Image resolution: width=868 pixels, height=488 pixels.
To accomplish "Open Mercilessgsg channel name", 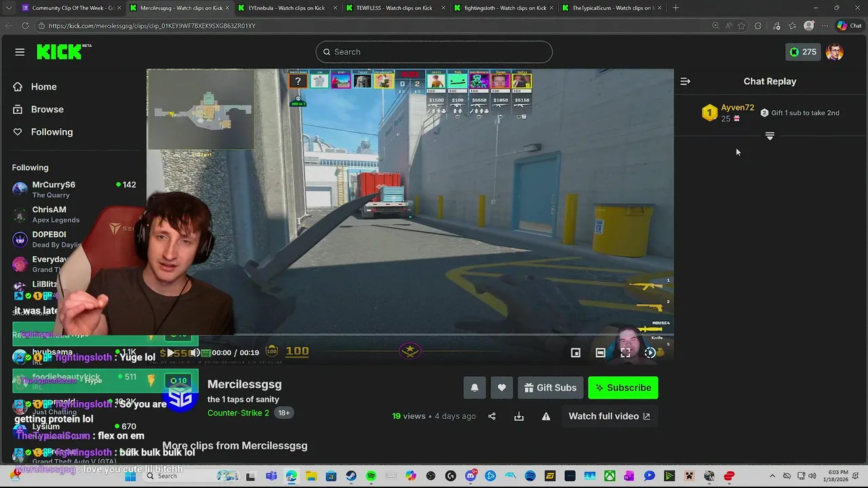I will click(244, 384).
